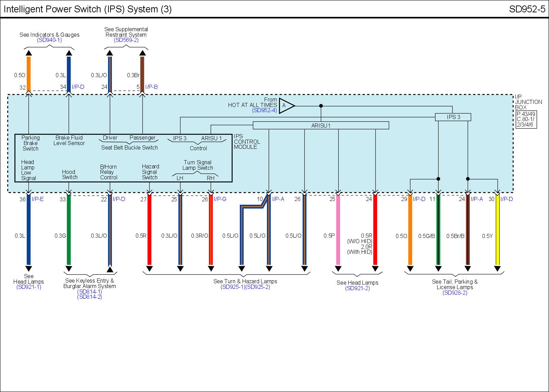
Task: Click pin number 36 at I/P-E
Action: tap(23, 199)
